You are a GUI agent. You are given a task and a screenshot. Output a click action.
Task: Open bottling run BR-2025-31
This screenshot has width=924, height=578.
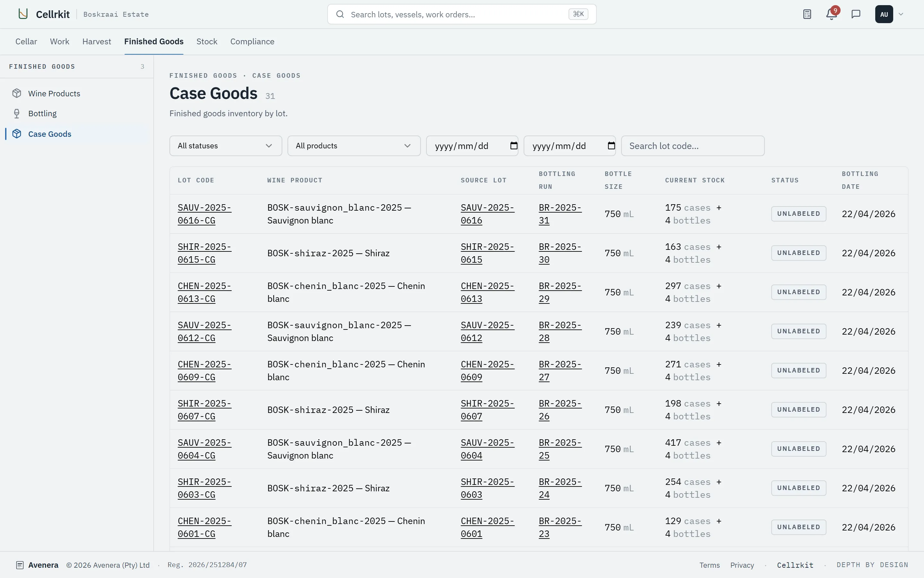pos(560,214)
